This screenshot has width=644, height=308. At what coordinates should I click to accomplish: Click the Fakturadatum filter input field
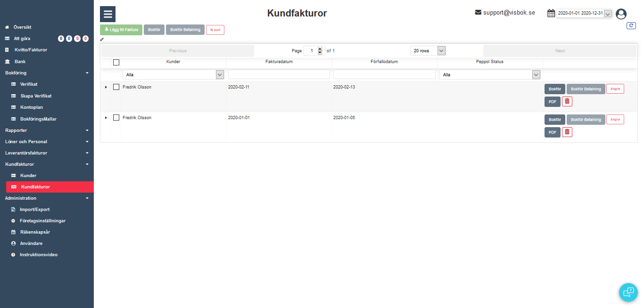(x=279, y=74)
